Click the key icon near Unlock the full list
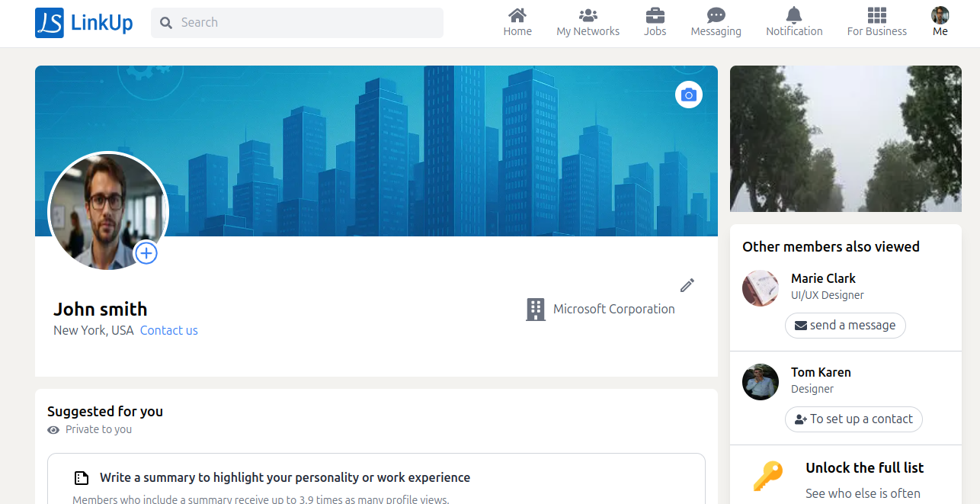 (767, 477)
